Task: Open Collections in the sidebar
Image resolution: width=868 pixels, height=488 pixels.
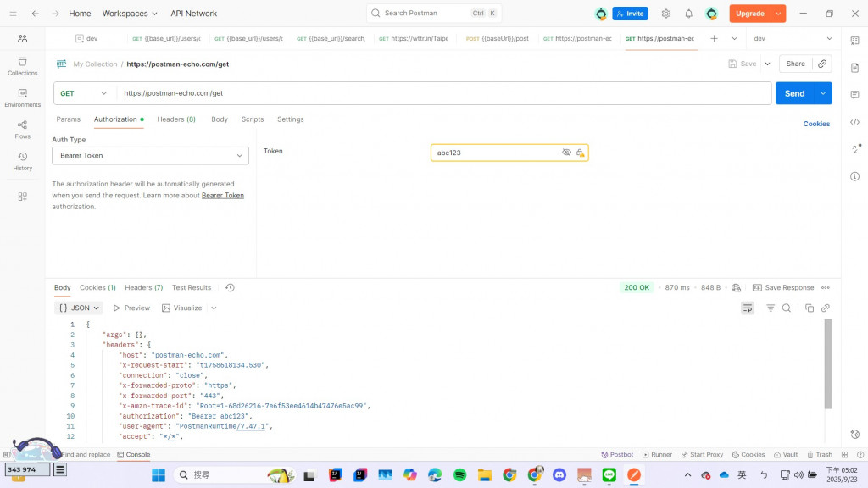Action: point(23,66)
